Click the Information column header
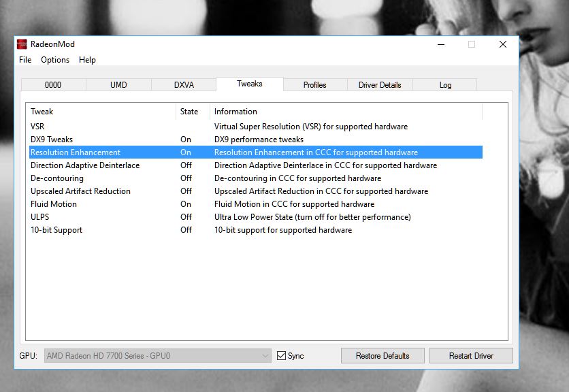Image resolution: width=569 pixels, height=392 pixels. [346, 112]
